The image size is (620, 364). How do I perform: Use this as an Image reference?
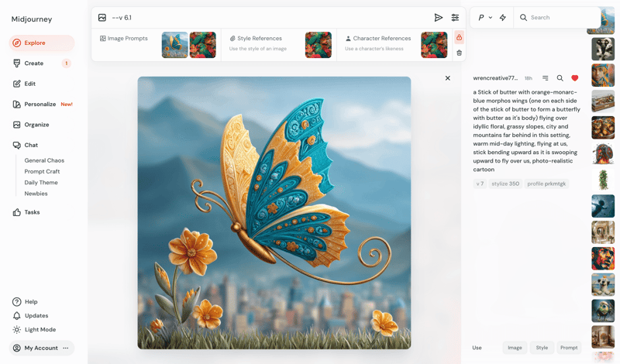(515, 348)
